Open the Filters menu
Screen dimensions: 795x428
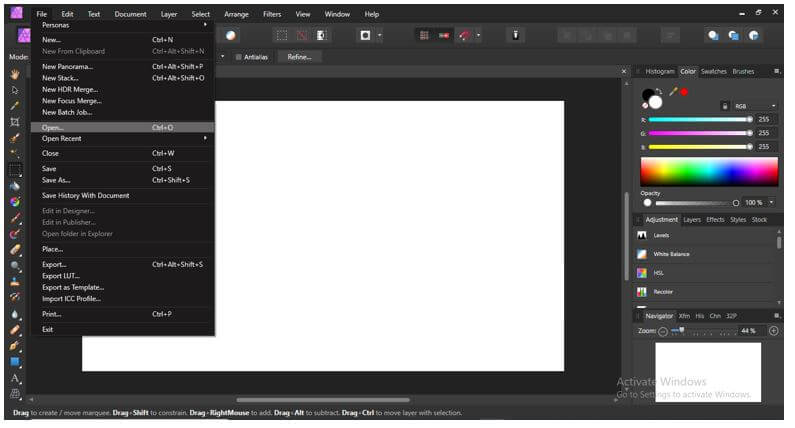272,14
